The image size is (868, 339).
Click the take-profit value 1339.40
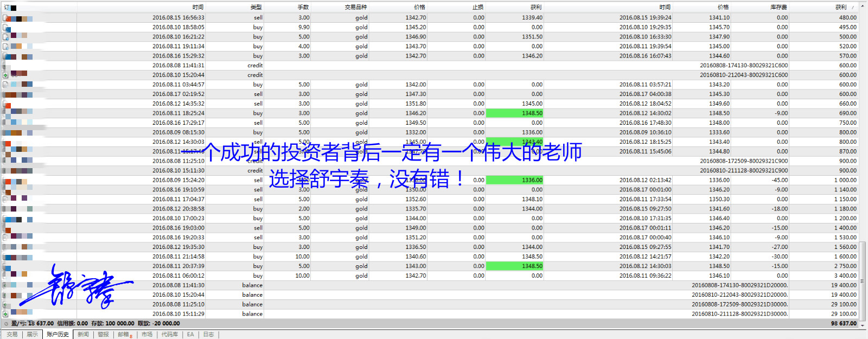click(532, 18)
